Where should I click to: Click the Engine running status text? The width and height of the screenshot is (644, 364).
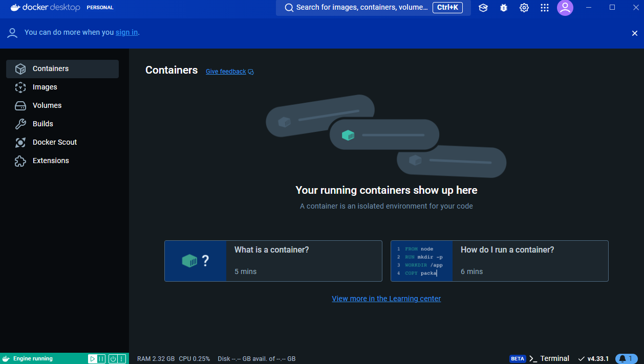pos(33,359)
